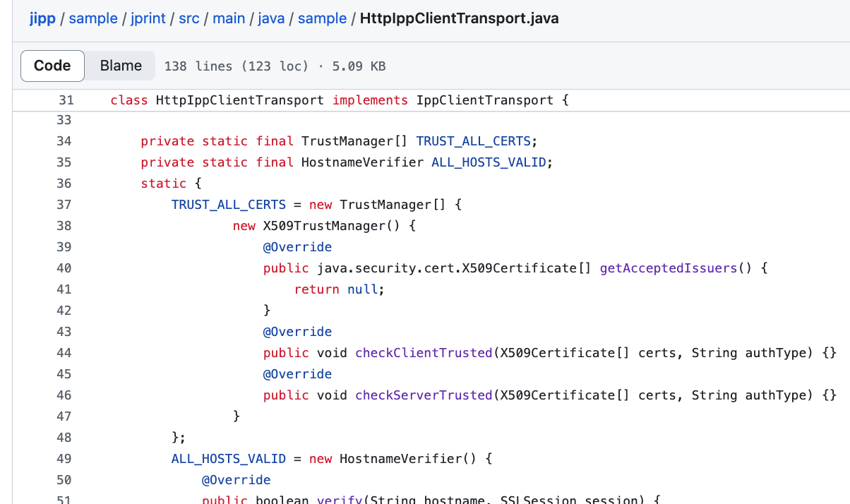Click X509TrustManager() on line 38
Screen dimensions: 850x504
point(332,226)
